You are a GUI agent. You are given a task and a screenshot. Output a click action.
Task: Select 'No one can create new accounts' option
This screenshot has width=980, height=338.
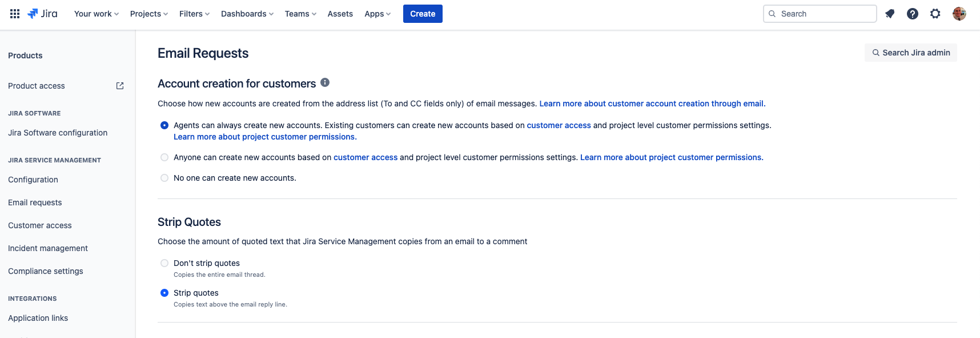coord(164,178)
